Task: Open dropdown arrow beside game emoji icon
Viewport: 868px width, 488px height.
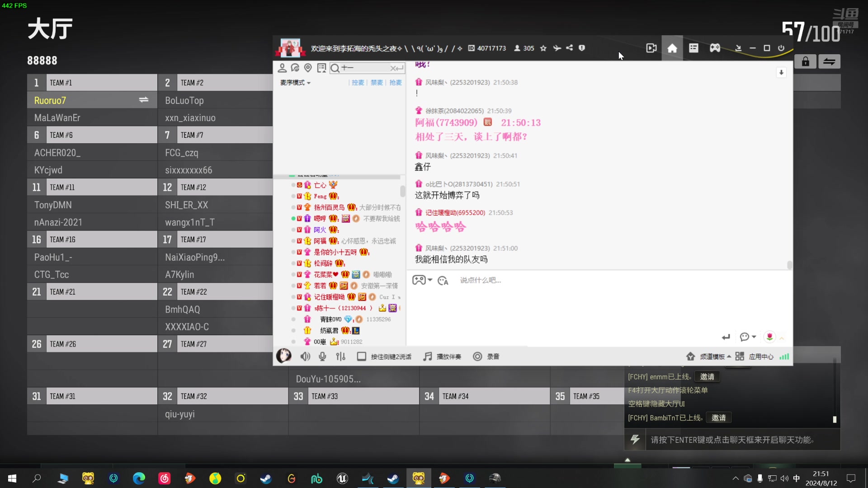Action: tap(430, 280)
